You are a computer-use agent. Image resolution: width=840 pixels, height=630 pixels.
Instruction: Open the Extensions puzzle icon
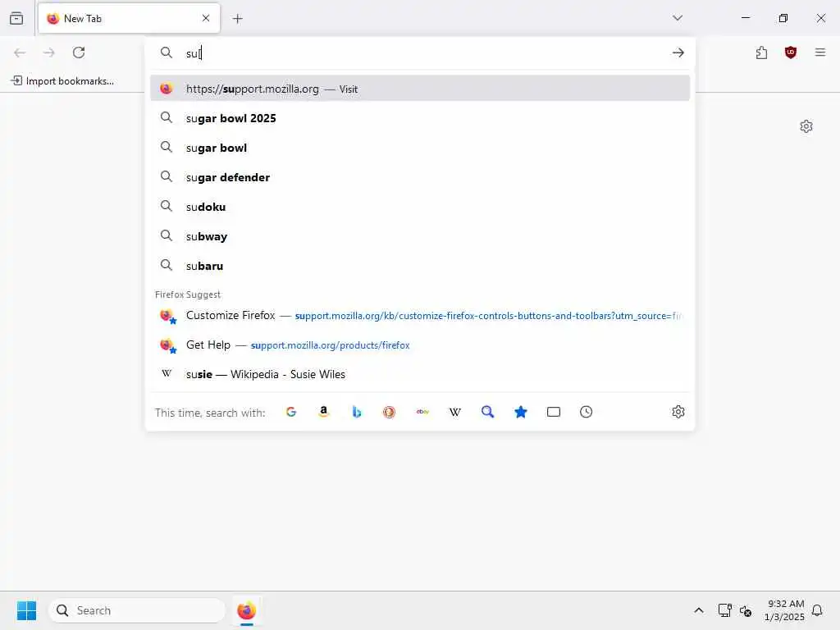[761, 52]
